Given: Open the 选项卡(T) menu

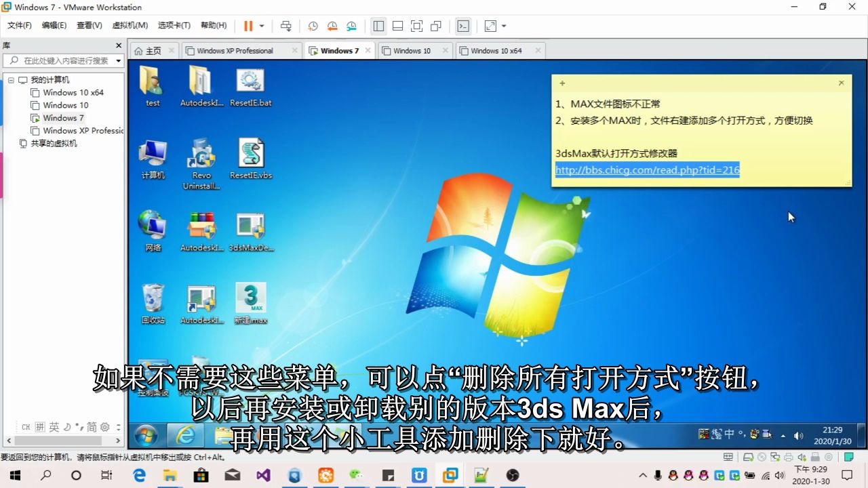Looking at the screenshot, I should pyautogui.click(x=174, y=25).
